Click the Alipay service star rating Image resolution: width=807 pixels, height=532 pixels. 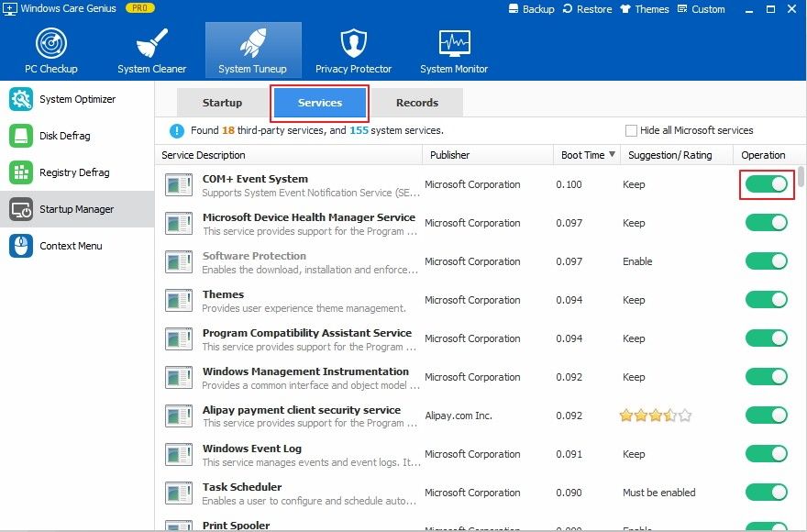point(656,416)
